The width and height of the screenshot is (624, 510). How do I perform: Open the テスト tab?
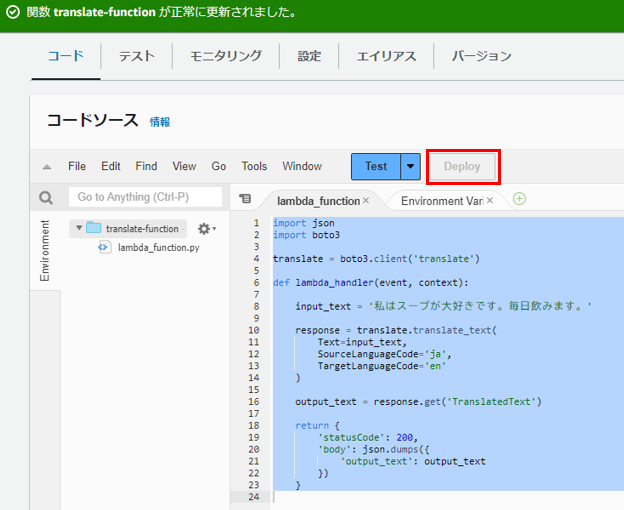[x=136, y=56]
